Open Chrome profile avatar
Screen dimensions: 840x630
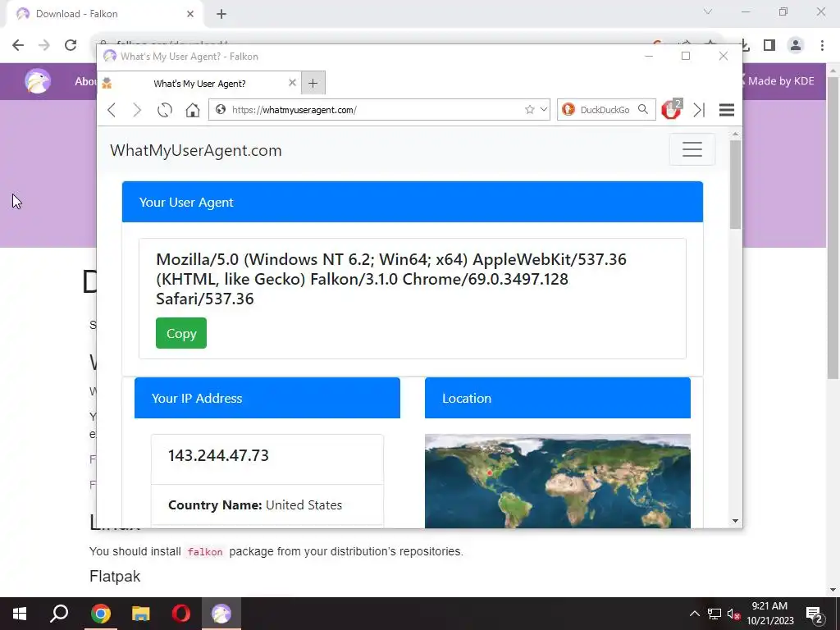796,45
